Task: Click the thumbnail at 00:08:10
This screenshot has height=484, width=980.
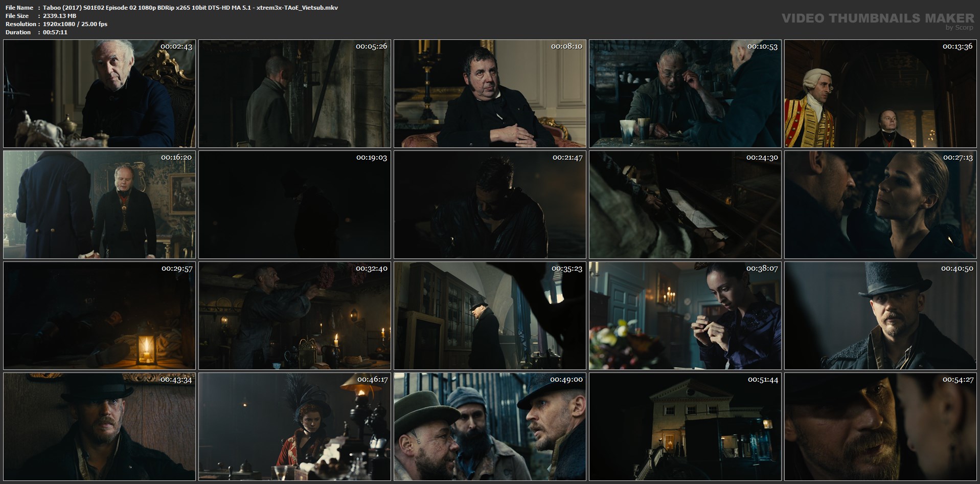Action: point(490,94)
